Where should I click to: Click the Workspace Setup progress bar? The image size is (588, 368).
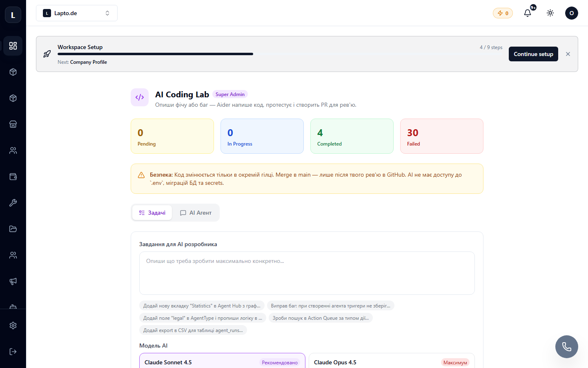coord(280,54)
